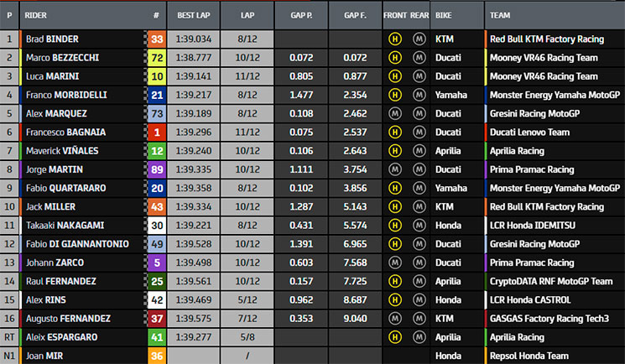Click Aleix Espargaro's front hard tyre icon
Viewport: 625px width, 364px height.
point(394,337)
